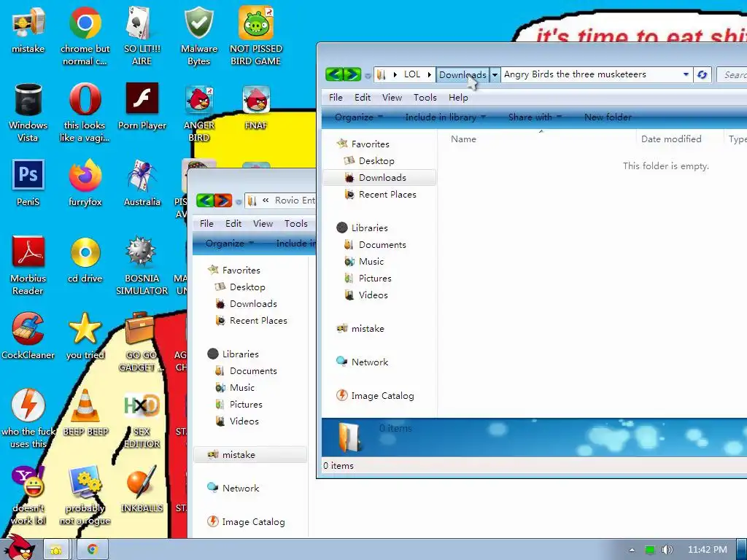Open the BOSNIA SIMULATOR minesweeper icon
747x560 pixels.
click(142, 265)
